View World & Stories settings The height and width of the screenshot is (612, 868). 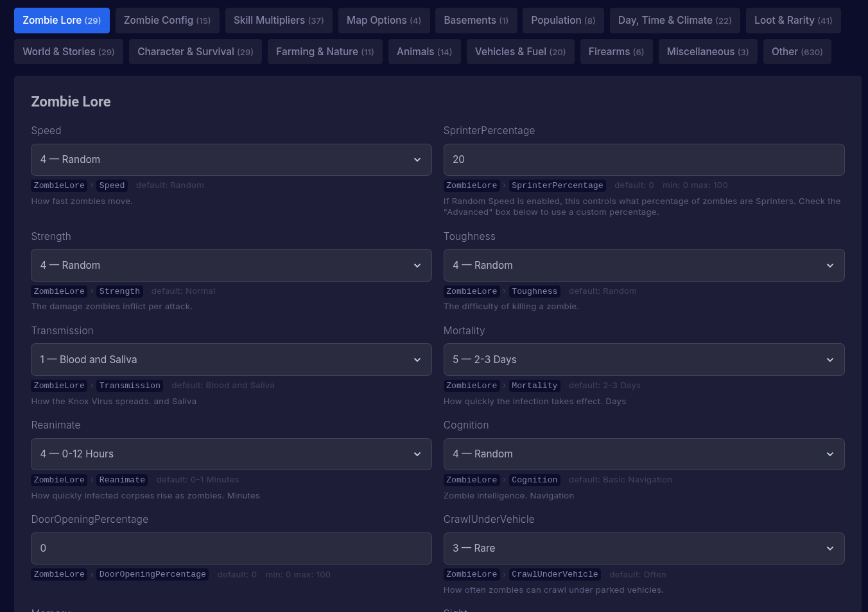coord(68,51)
